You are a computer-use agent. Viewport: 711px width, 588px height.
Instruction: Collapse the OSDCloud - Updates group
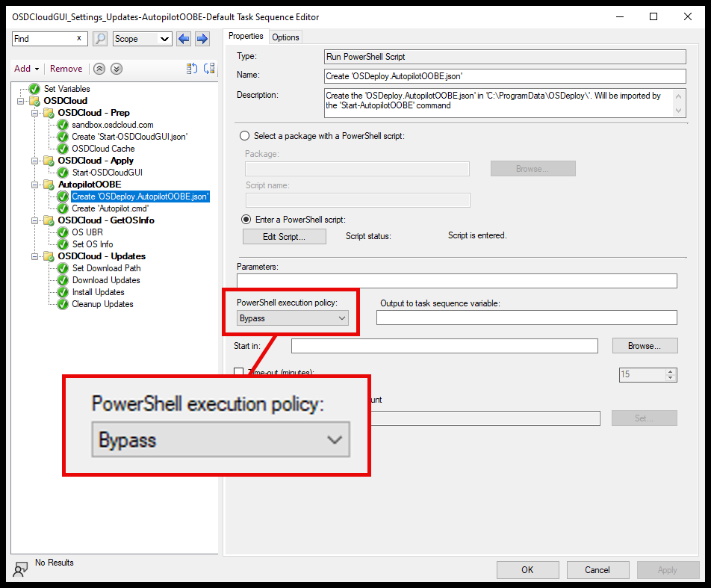[x=33, y=256]
